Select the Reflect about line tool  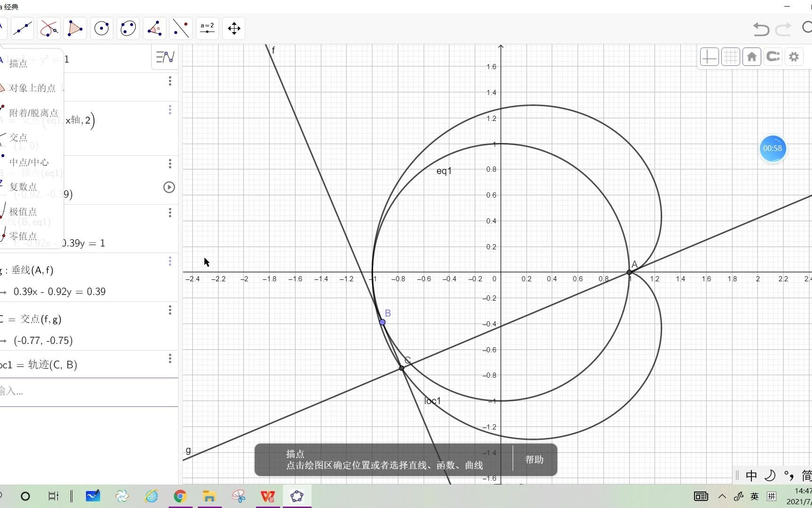tap(181, 29)
